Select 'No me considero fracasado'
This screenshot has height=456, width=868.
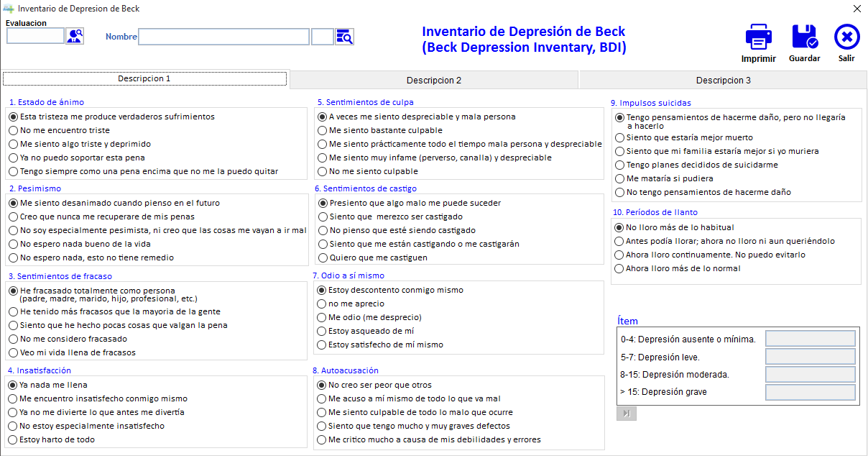coord(68,339)
